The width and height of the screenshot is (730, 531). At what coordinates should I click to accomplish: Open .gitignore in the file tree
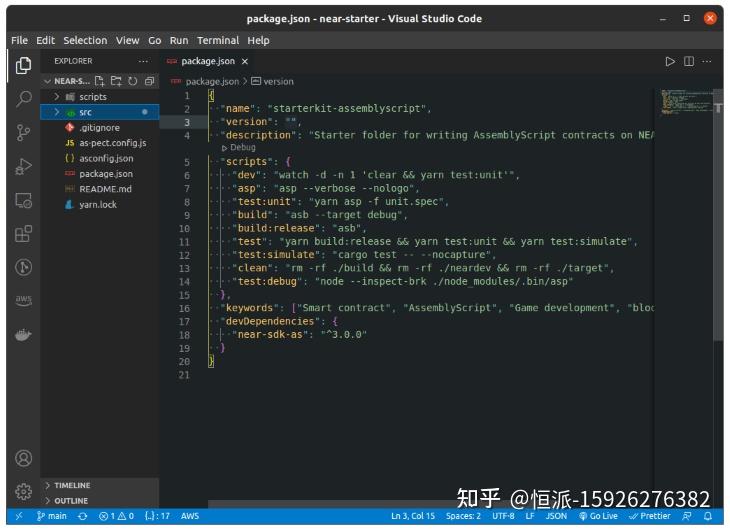pyautogui.click(x=100, y=128)
